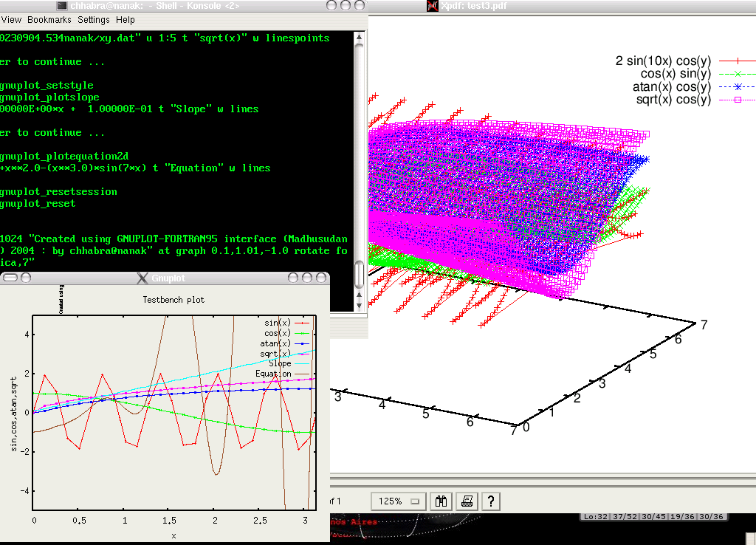Open the Help menu in Konsole
The height and width of the screenshot is (545, 756).
126,20
